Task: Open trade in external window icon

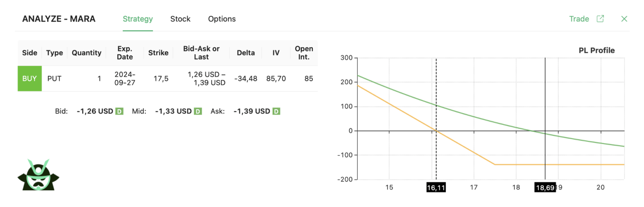Action: click(600, 19)
